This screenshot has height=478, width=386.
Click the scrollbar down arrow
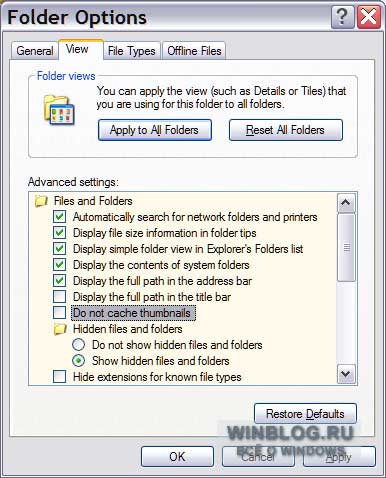[x=346, y=374]
